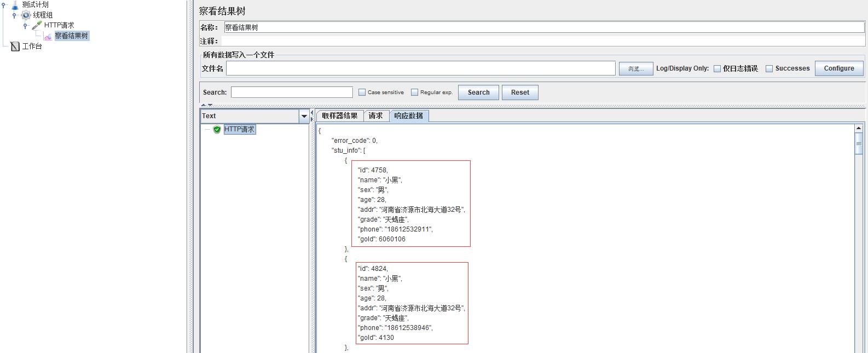Screen dimensions: 868x353
Task: Click the HTTP request pipette icon
Action: point(37,25)
